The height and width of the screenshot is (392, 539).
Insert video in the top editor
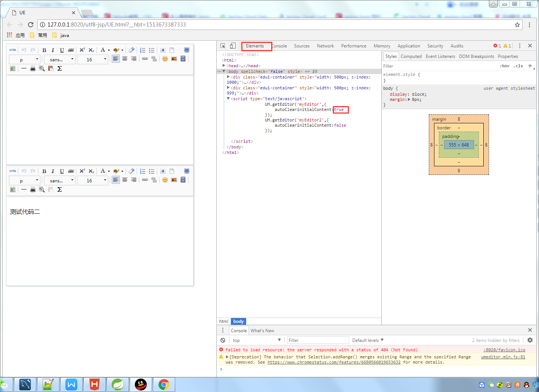click(183, 59)
